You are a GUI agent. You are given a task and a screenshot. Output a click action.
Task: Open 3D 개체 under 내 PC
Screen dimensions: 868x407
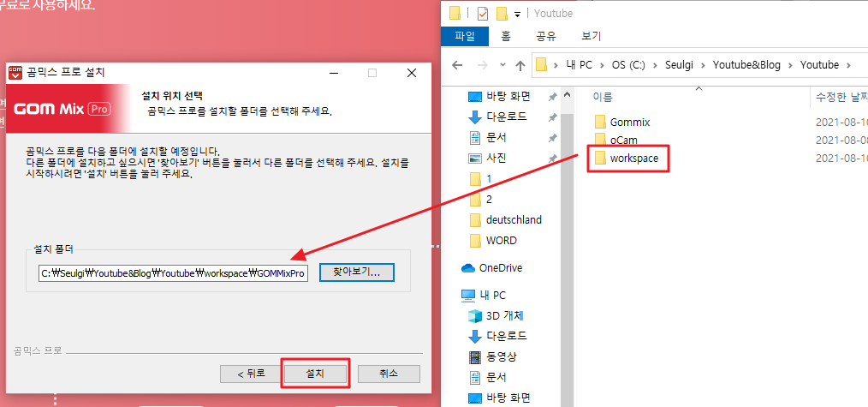(504, 316)
